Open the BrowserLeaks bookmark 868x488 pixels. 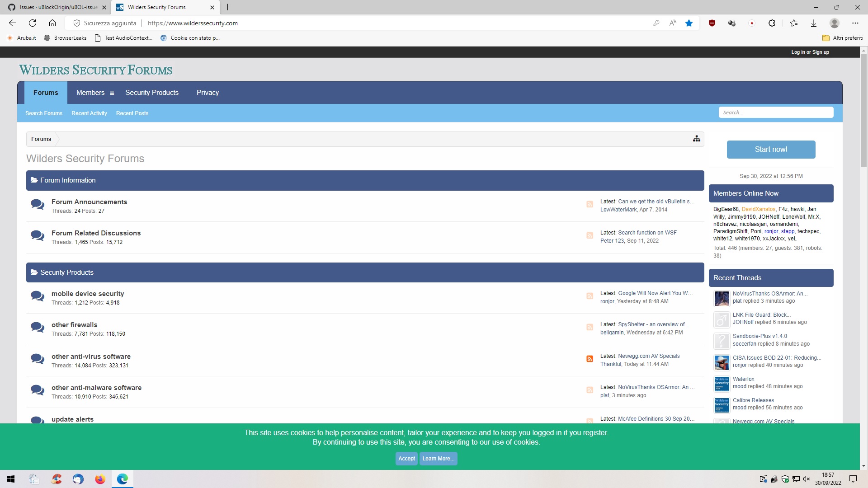pos(65,38)
